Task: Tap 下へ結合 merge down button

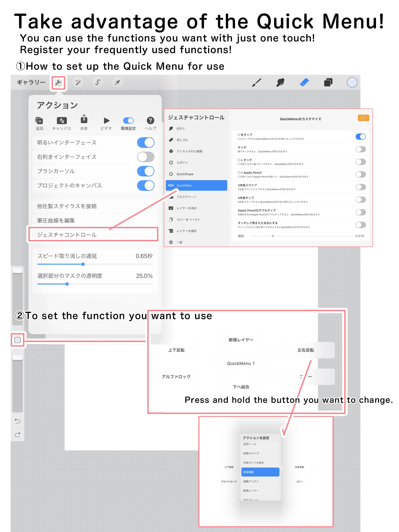Action: (x=241, y=387)
